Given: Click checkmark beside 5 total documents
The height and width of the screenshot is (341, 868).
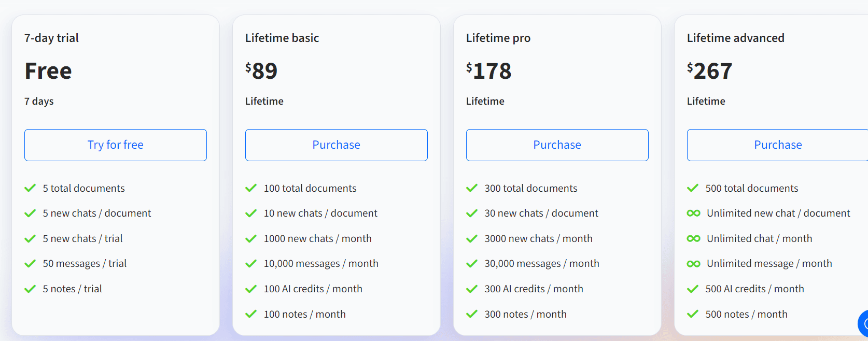Looking at the screenshot, I should 30,188.
